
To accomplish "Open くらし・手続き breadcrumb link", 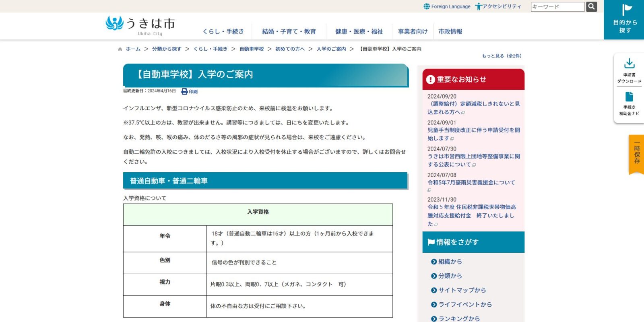I will point(210,49).
